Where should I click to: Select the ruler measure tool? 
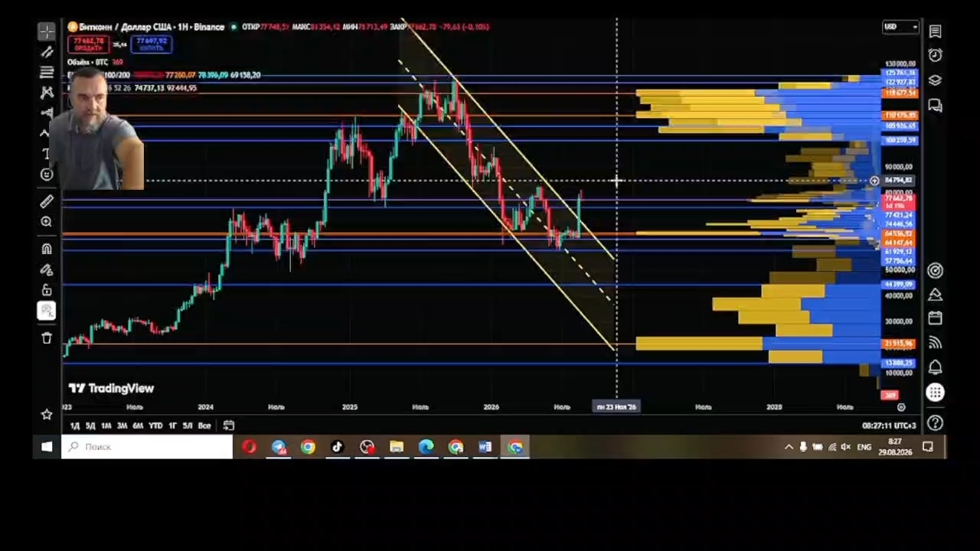(47, 201)
